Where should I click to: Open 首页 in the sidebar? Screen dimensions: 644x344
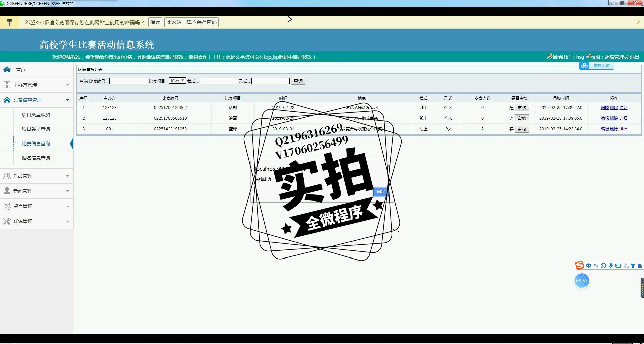(21, 70)
